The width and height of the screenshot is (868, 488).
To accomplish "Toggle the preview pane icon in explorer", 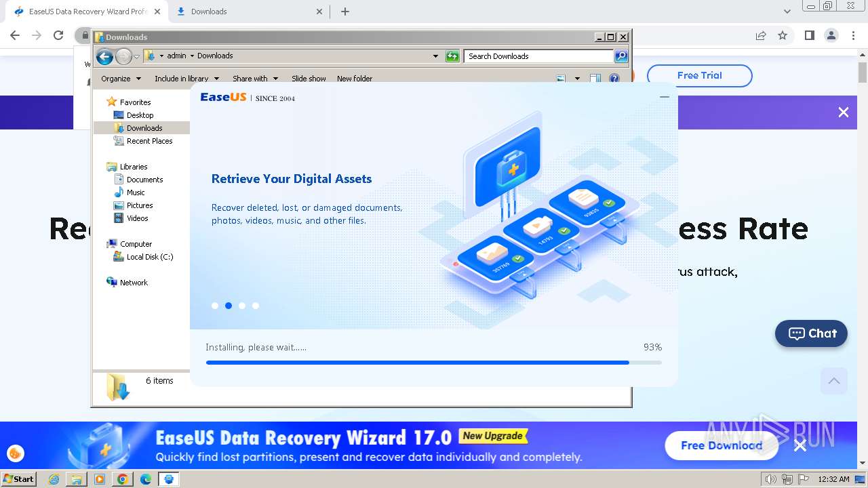I will (x=595, y=79).
